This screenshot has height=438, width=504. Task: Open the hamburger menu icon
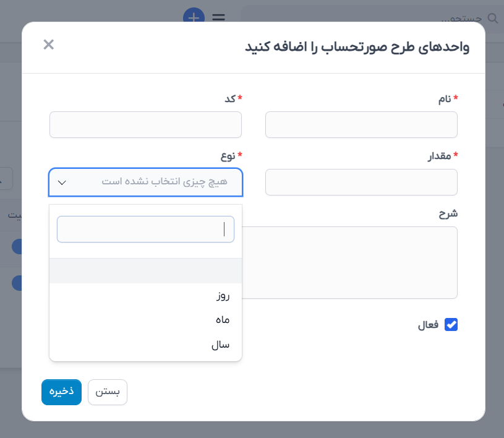[x=218, y=17]
